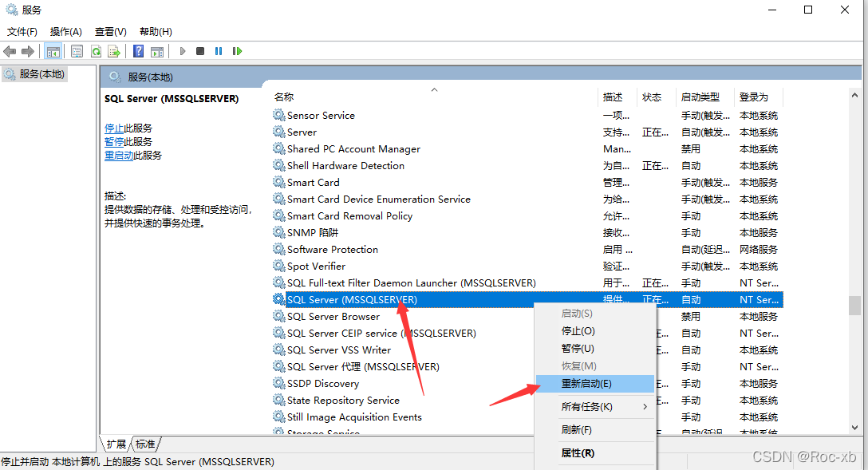
Task: Click gear icon of Shared PC Account Manager
Action: 278,148
